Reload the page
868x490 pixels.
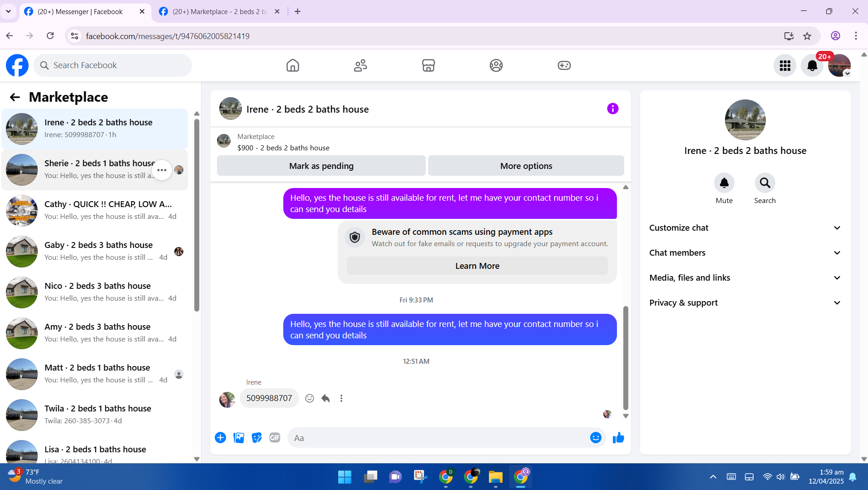pos(50,36)
